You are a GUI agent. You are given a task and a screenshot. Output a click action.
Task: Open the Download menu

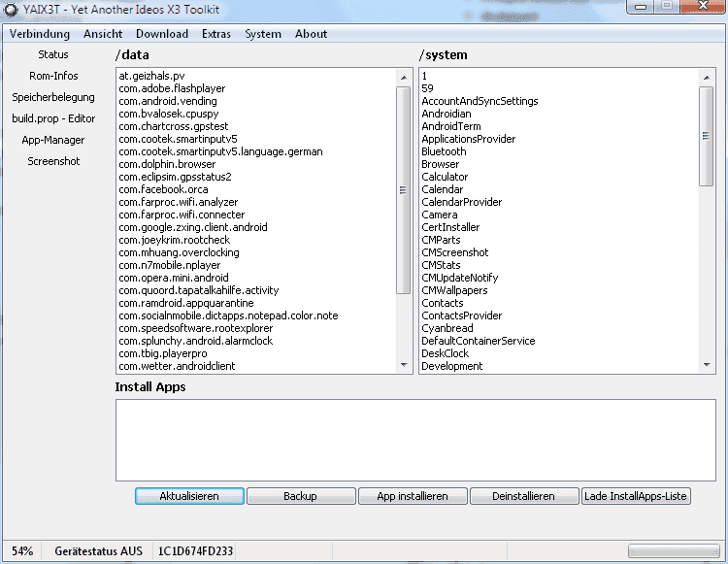pos(161,34)
